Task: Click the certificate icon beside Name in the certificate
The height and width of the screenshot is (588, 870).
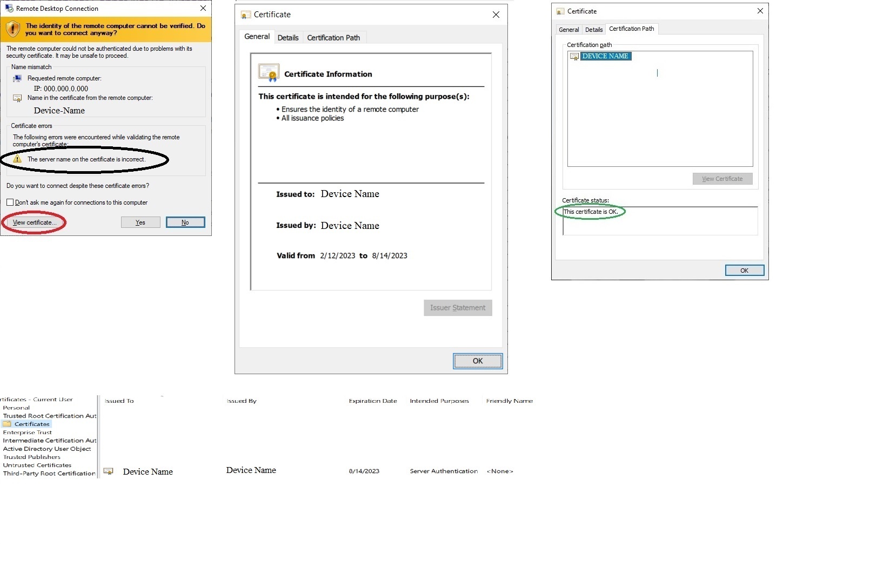Action: click(x=17, y=98)
